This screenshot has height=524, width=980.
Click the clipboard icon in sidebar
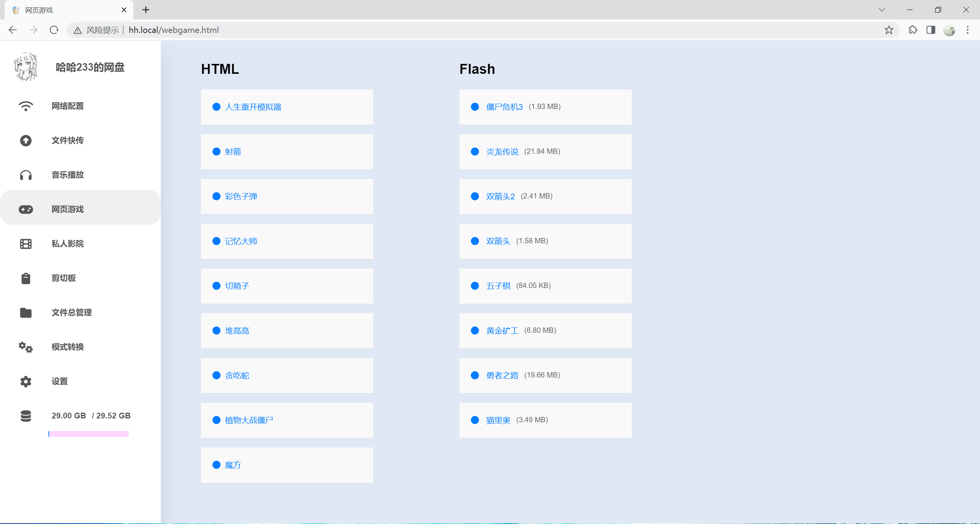point(26,278)
